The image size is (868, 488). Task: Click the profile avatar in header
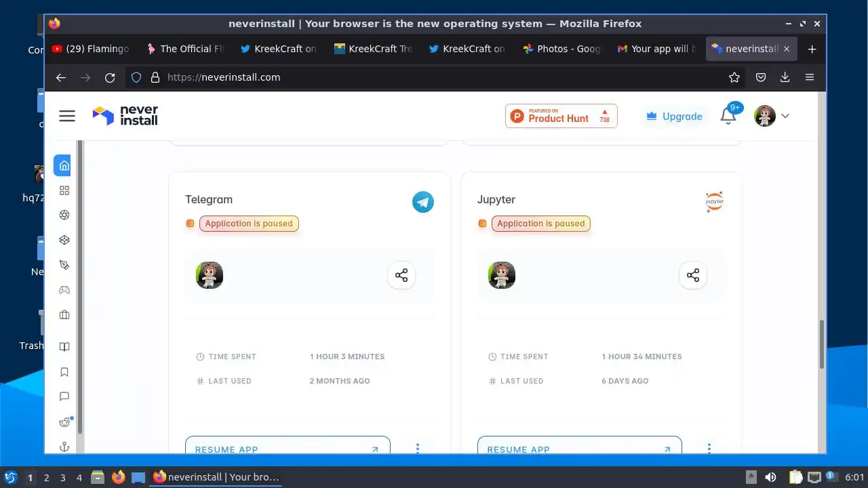765,116
